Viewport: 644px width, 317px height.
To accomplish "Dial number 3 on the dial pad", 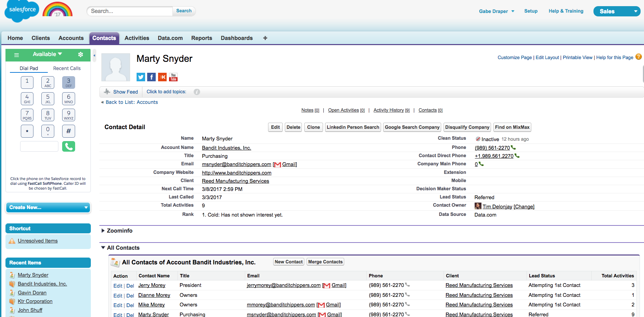I will pyautogui.click(x=69, y=82).
